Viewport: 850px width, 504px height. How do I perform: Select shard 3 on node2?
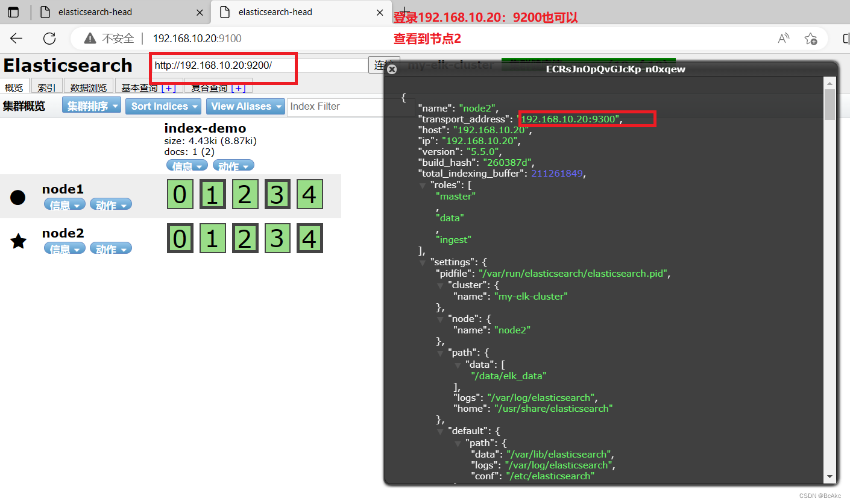coord(277,239)
